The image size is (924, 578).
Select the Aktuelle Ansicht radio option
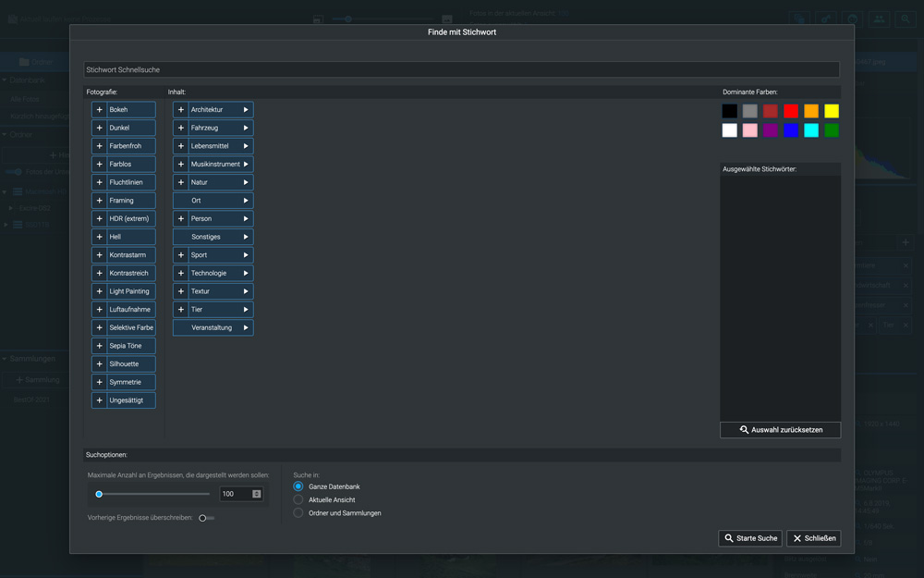pyautogui.click(x=298, y=499)
